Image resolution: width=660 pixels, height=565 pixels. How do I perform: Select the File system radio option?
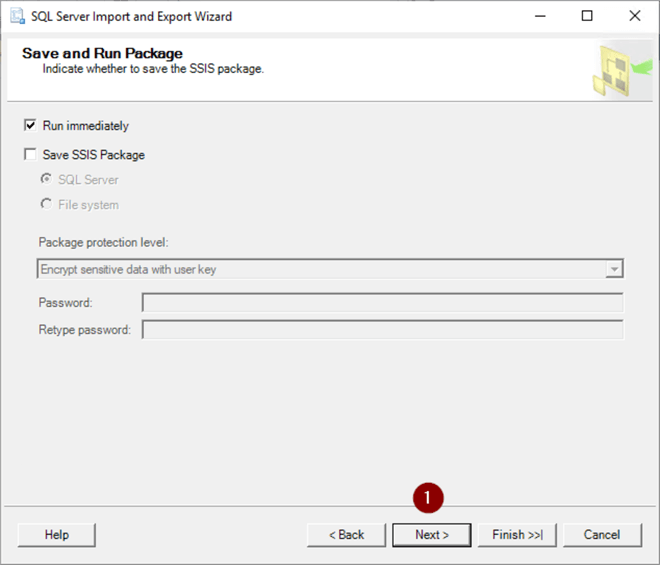click(46, 204)
